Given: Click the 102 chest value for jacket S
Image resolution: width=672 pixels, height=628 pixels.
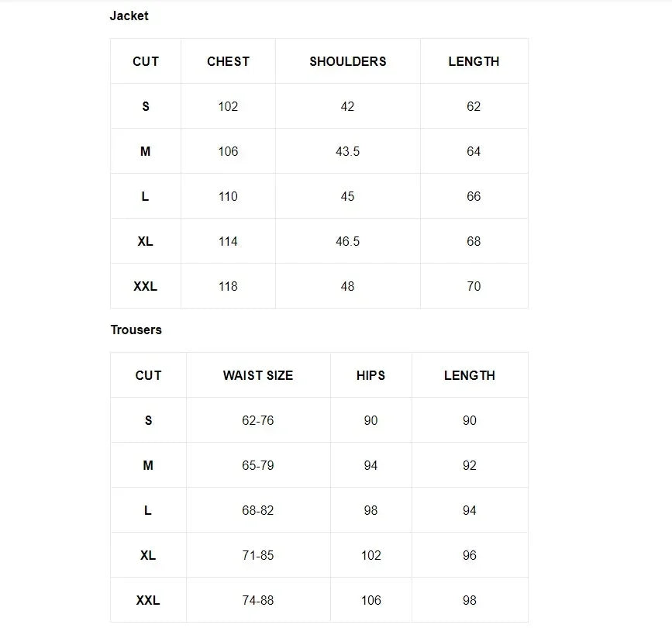Looking at the screenshot, I should click(228, 106).
